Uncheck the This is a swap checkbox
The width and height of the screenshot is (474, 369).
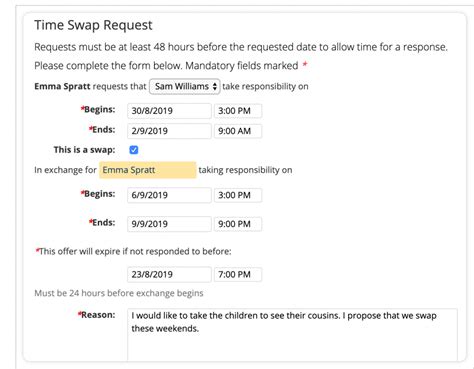[x=134, y=150]
